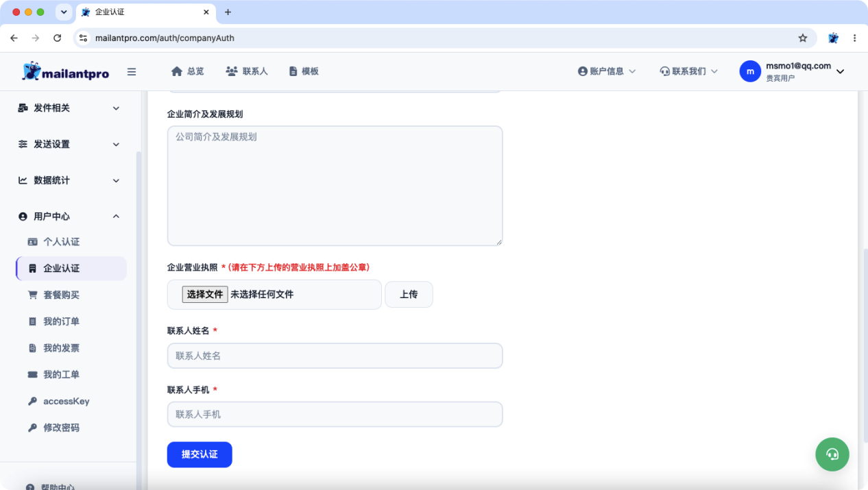The width and height of the screenshot is (868, 490).
Task: Open the 联系我们 dropdown chevron
Action: tap(714, 71)
